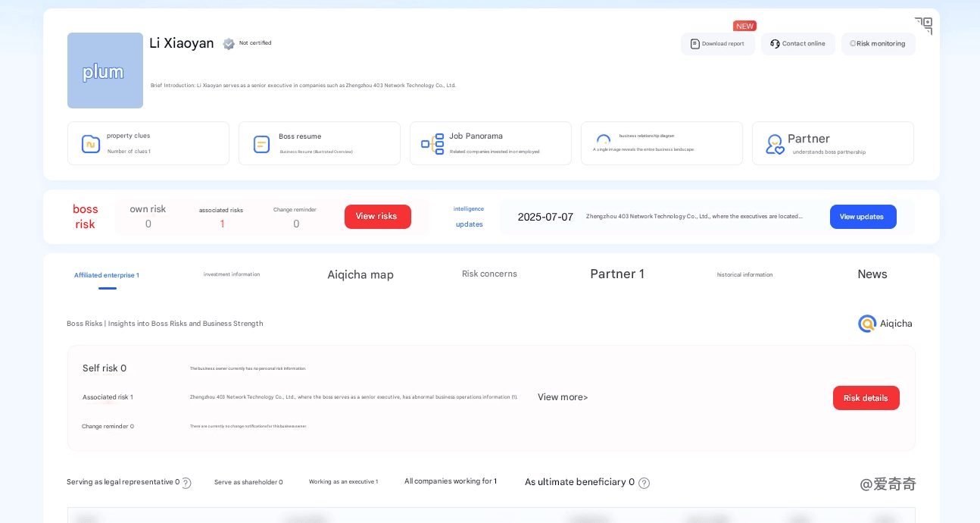Open the Partner card icon
The height and width of the screenshot is (523, 980).
(x=774, y=144)
